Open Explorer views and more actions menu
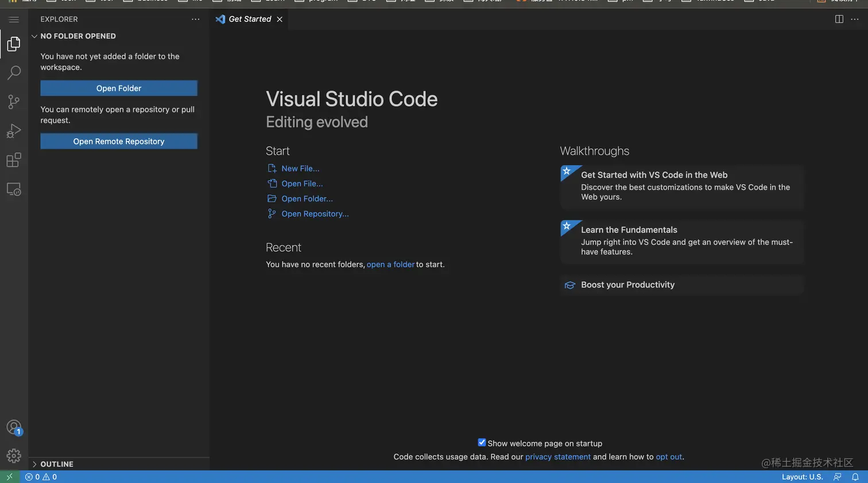 (195, 19)
